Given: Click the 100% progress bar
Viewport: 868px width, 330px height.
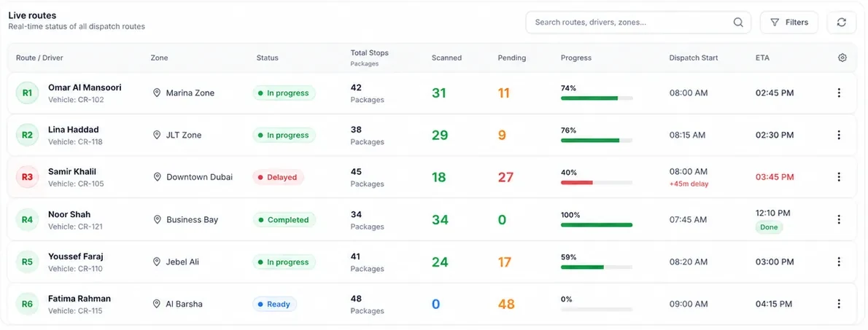Looking at the screenshot, I should pyautogui.click(x=596, y=225).
